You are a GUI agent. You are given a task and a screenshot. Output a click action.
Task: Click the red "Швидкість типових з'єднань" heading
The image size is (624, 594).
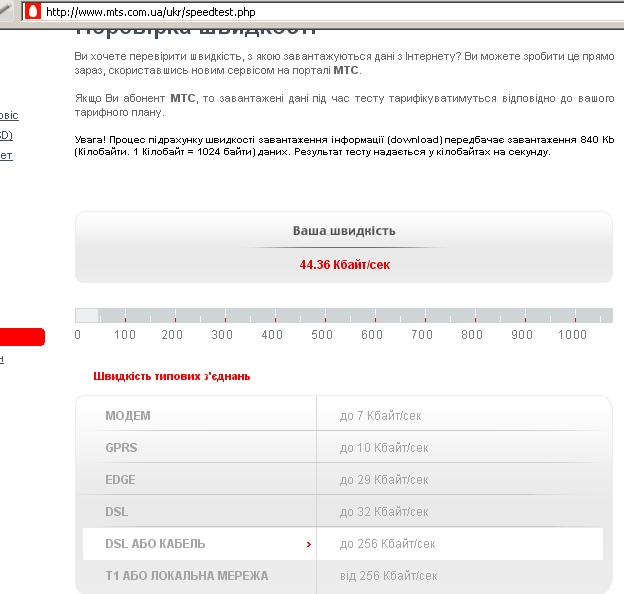point(171,376)
